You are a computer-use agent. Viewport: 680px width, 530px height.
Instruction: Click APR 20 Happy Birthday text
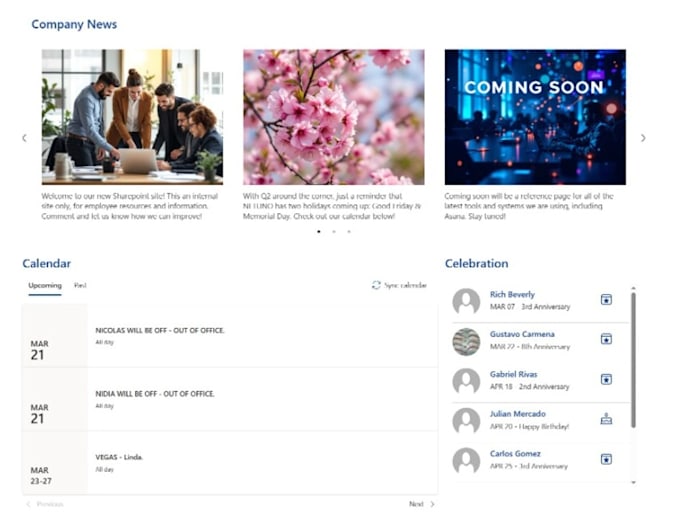pyautogui.click(x=529, y=426)
